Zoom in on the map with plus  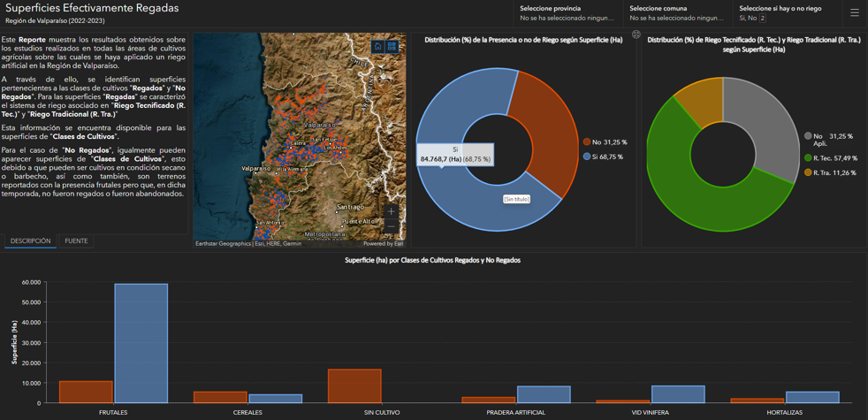(392, 211)
